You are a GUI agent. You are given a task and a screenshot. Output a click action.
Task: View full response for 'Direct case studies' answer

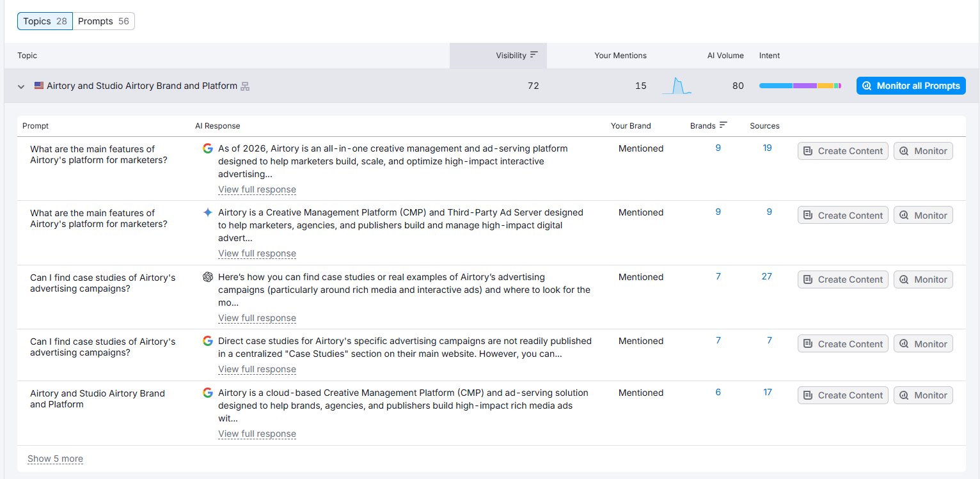point(257,369)
